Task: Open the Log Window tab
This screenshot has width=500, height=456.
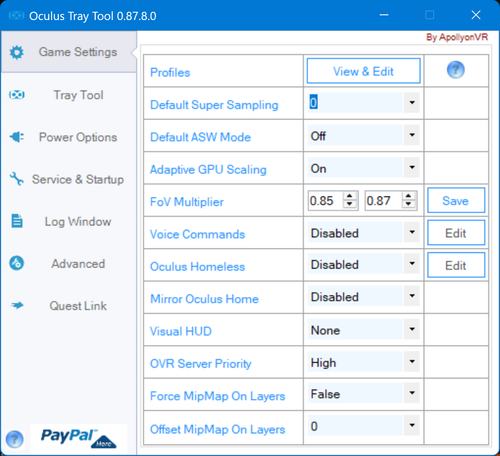Action: tap(69, 221)
